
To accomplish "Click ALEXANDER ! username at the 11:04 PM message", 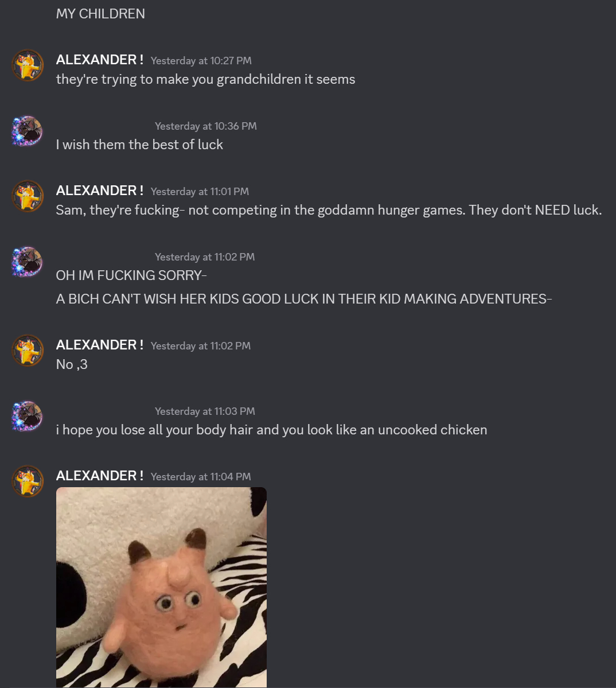I will pyautogui.click(x=100, y=476).
